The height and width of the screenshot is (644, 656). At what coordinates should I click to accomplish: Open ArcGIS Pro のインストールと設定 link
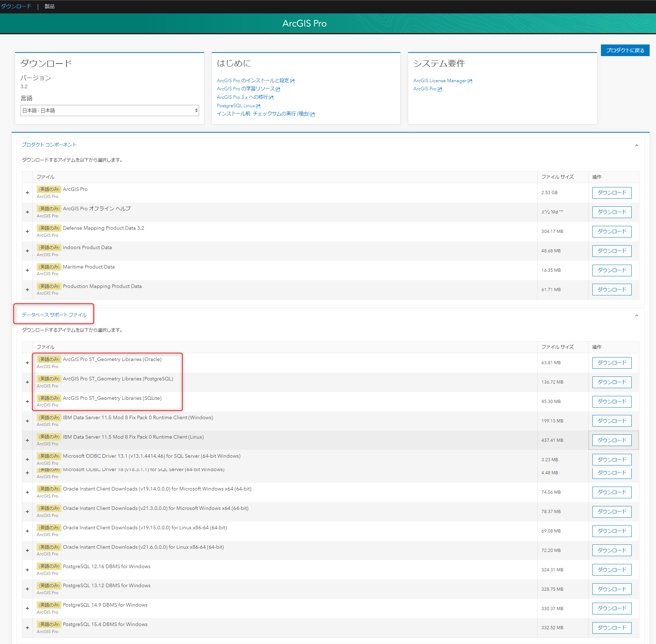pyautogui.click(x=256, y=80)
